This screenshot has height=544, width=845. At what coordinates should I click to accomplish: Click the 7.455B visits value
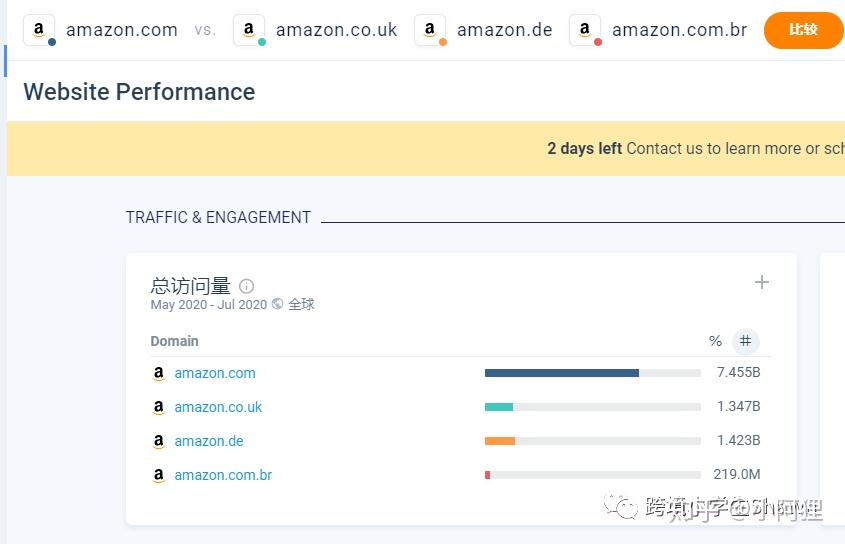(738, 373)
